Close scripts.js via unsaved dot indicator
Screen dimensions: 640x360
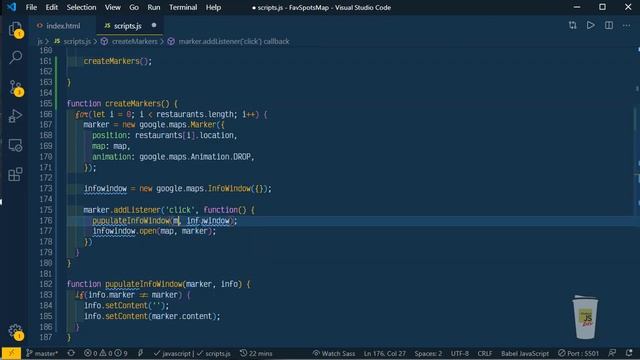154,25
